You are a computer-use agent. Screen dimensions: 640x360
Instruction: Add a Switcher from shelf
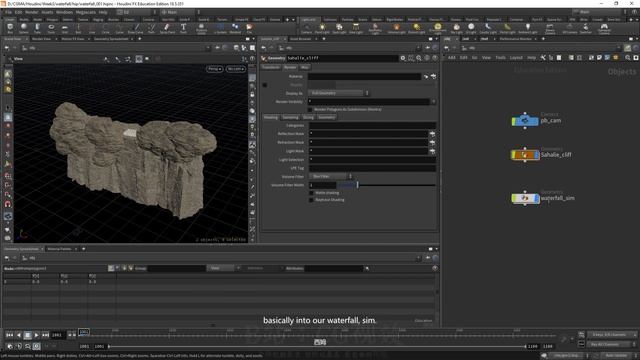(x=586, y=28)
